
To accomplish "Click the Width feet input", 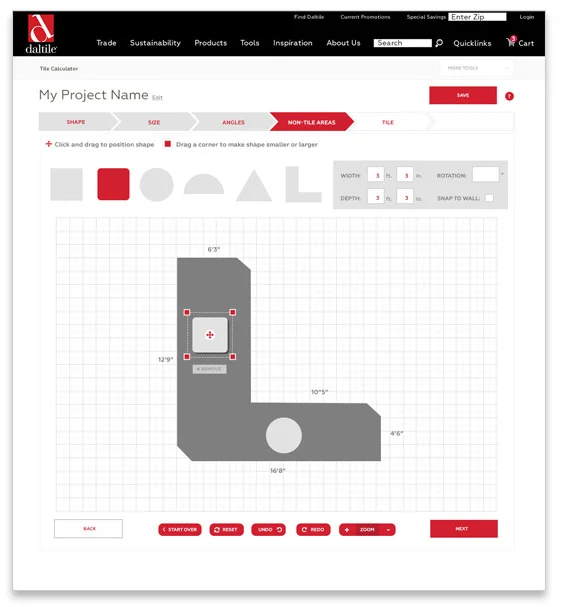I will [x=376, y=175].
